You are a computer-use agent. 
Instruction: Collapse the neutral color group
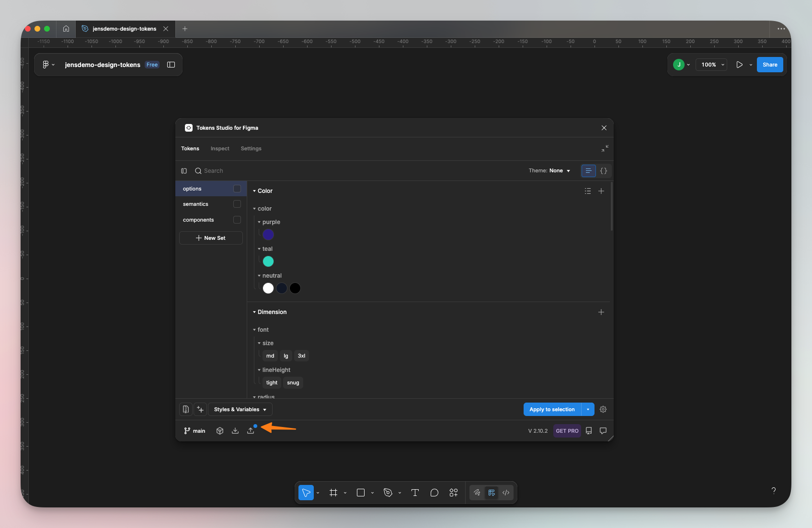click(x=259, y=276)
